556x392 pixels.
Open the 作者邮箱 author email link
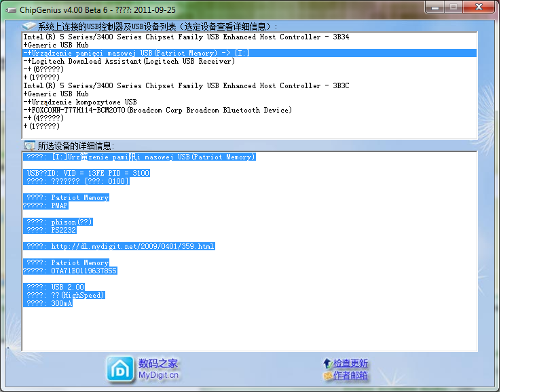(x=350, y=375)
